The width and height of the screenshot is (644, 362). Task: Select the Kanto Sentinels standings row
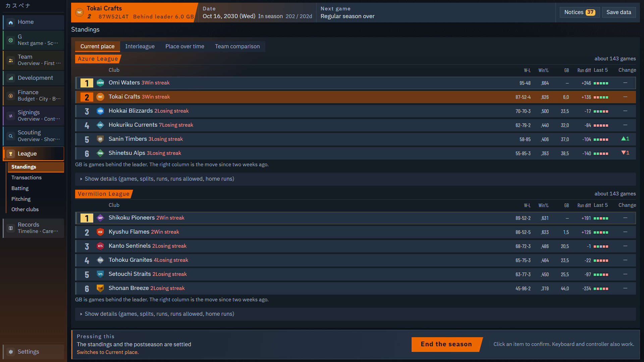(x=355, y=246)
